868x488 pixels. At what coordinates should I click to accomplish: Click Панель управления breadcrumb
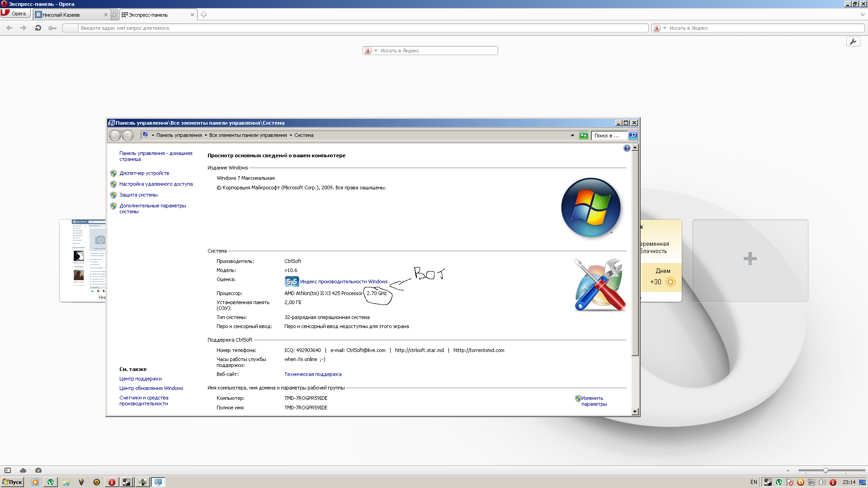(179, 135)
